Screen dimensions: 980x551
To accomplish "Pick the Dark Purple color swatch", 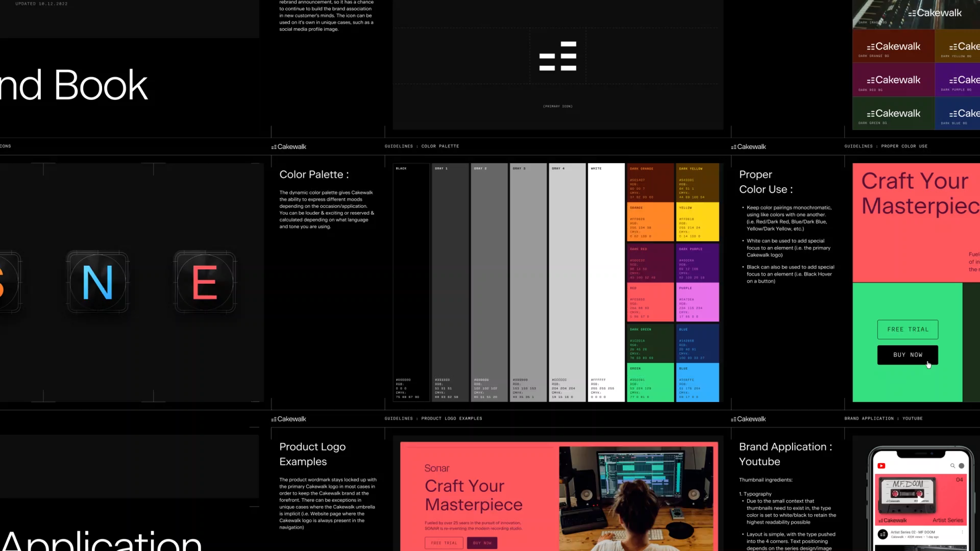I will 698,263.
